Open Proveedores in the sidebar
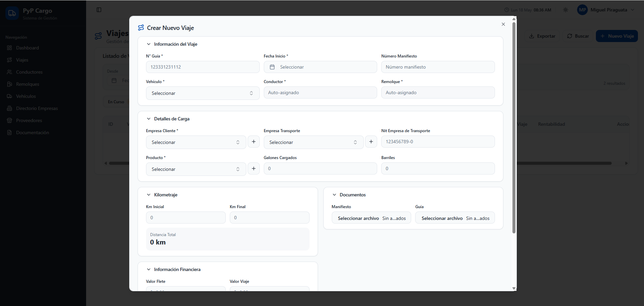Screen dimensions: 644x306 coord(43,120)
